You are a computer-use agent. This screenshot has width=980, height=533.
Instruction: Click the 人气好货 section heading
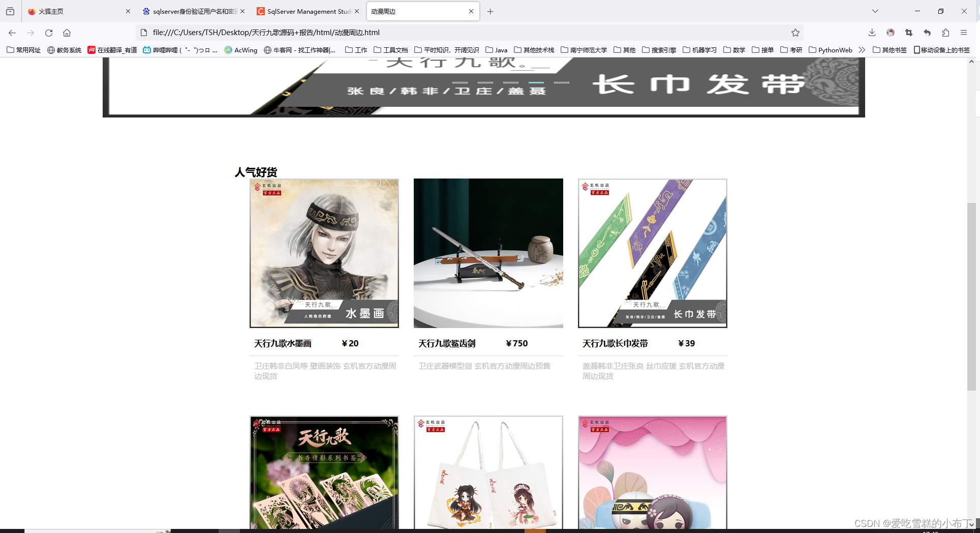click(x=256, y=172)
